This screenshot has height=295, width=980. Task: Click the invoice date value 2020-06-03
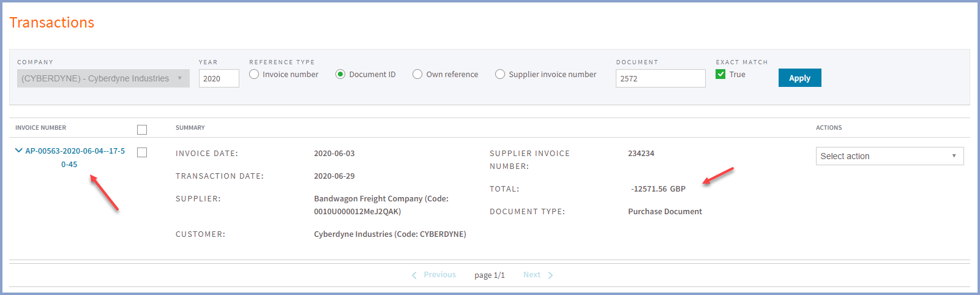(x=334, y=154)
